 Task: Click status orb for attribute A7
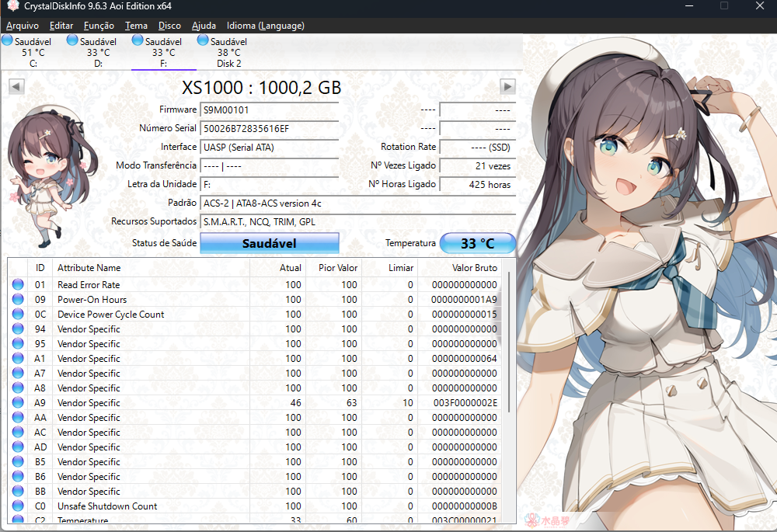(x=18, y=373)
